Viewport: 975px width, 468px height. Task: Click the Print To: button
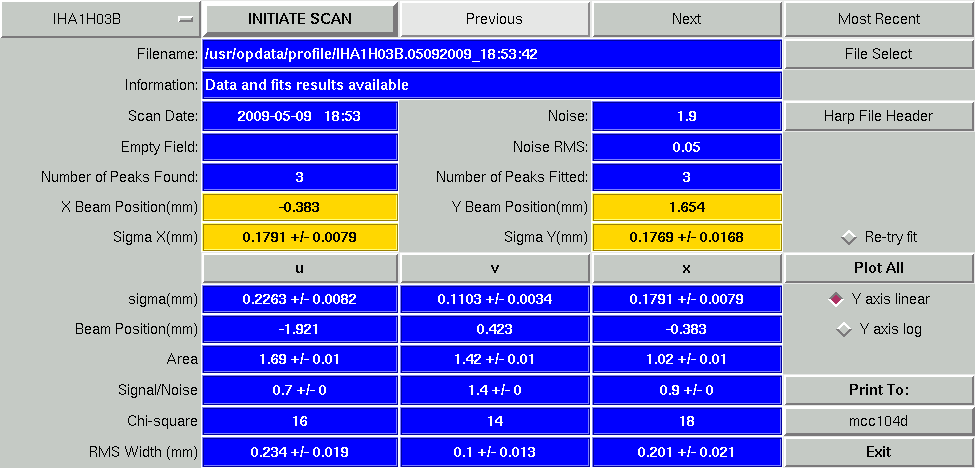coord(879,390)
